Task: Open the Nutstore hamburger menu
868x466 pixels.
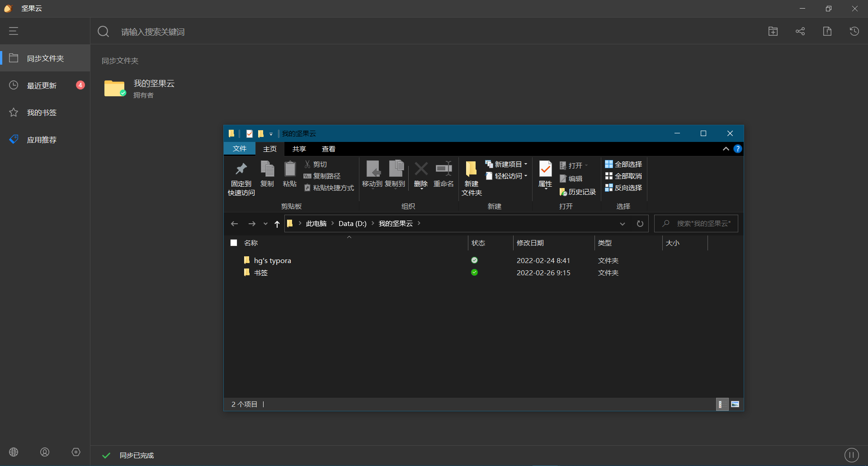Action: 14,31
